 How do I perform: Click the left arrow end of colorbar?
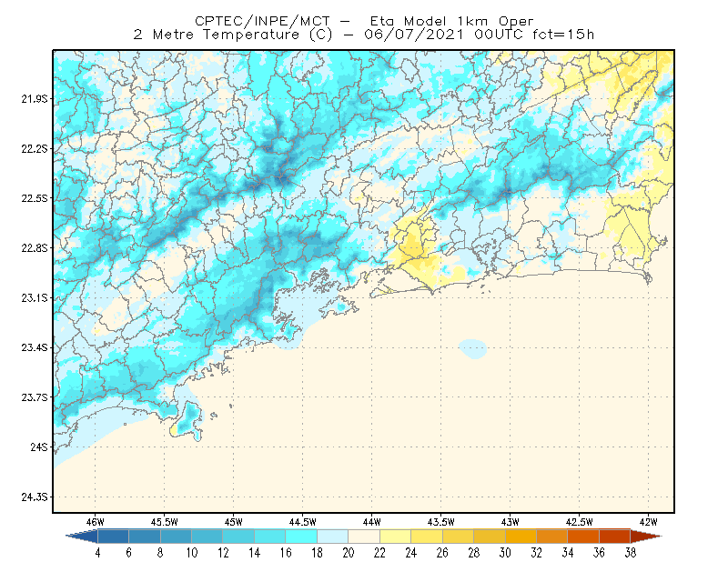pyautogui.click(x=82, y=537)
